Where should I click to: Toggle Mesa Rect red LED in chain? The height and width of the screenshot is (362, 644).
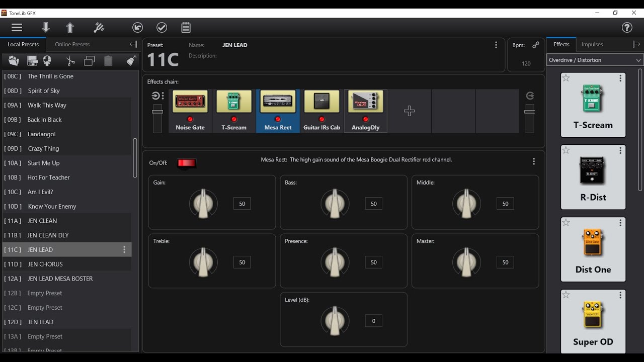click(278, 119)
